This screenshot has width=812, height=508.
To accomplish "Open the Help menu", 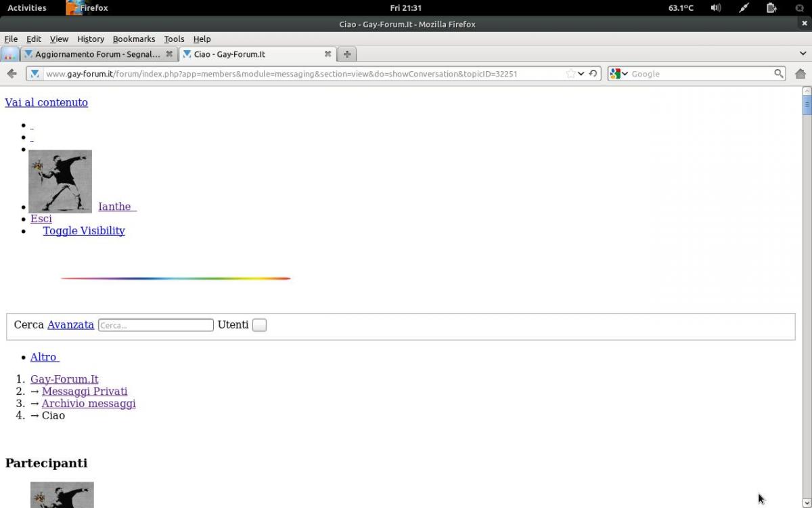I will tap(202, 39).
